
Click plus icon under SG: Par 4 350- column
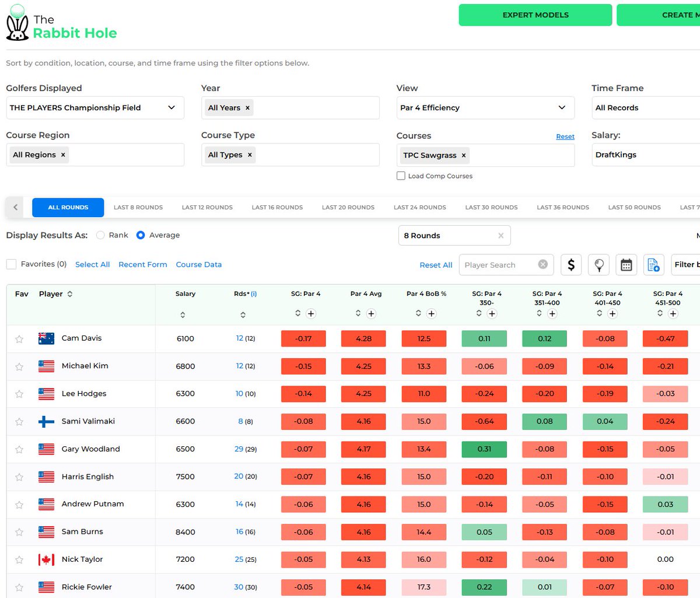[492, 314]
